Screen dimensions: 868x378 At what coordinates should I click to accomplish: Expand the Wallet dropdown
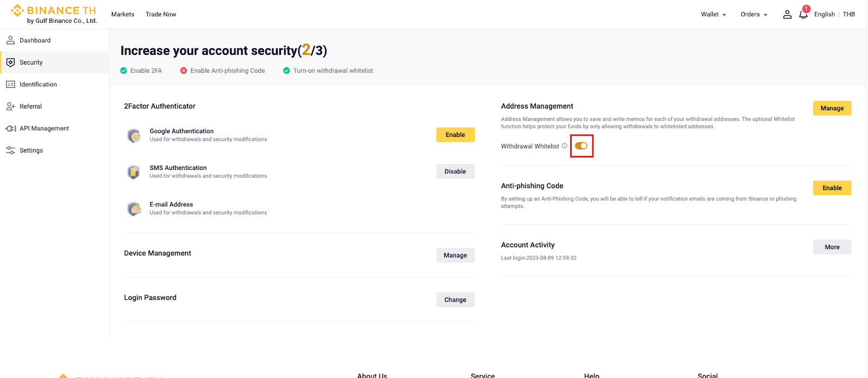(x=713, y=15)
